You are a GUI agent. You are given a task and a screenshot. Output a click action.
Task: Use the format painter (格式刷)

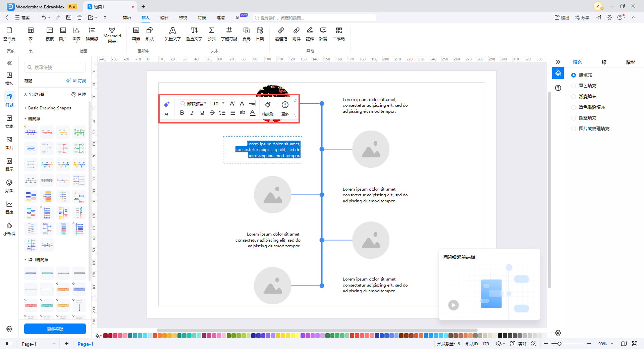coord(268,108)
